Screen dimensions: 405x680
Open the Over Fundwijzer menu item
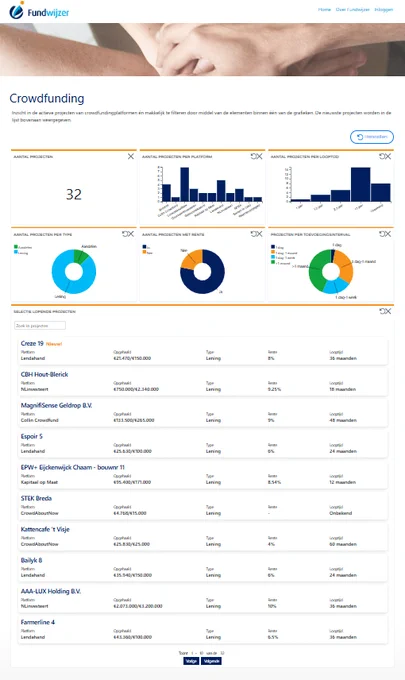point(353,9)
